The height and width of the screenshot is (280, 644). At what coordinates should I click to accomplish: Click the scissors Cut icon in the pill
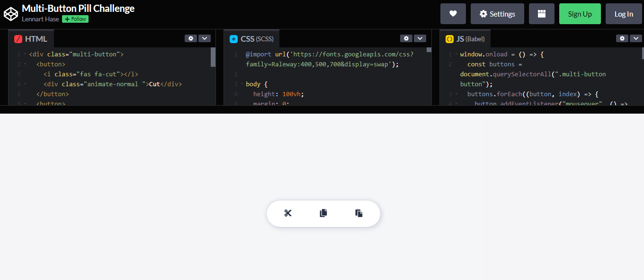(x=288, y=213)
